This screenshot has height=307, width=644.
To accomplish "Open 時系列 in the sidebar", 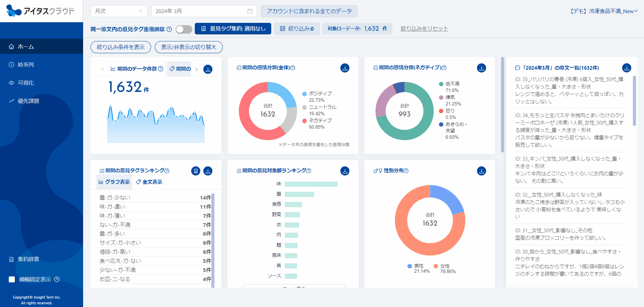I will pos(26,65).
